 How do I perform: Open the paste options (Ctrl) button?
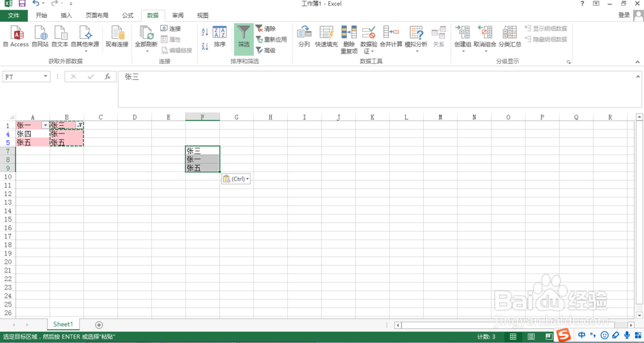(x=236, y=179)
